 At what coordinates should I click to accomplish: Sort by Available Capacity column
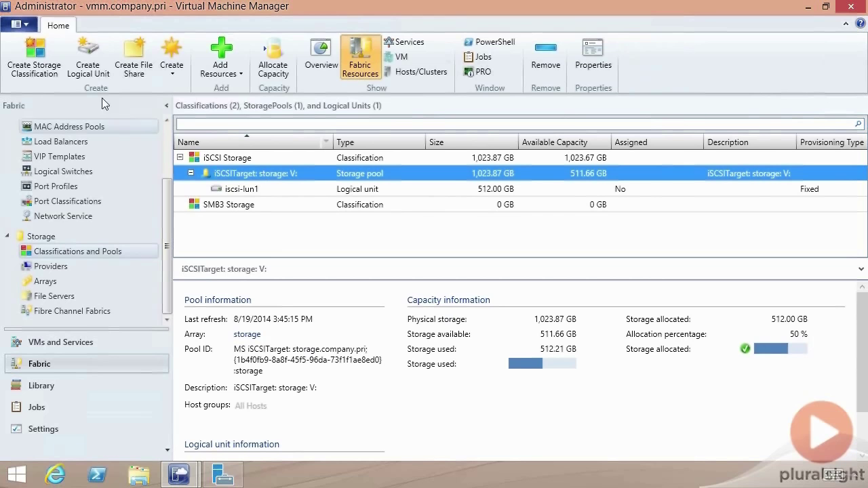(564, 142)
